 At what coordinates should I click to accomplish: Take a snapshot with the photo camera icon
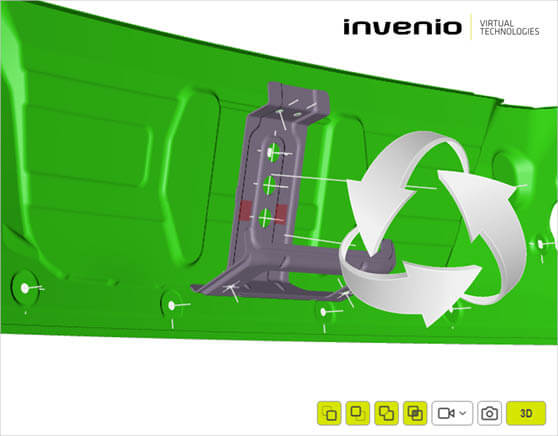(x=489, y=413)
